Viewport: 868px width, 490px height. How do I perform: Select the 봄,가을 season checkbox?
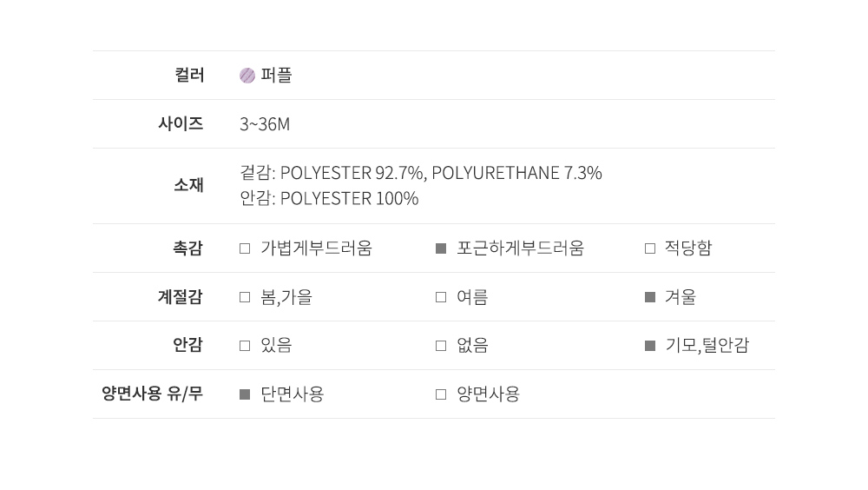coord(245,297)
